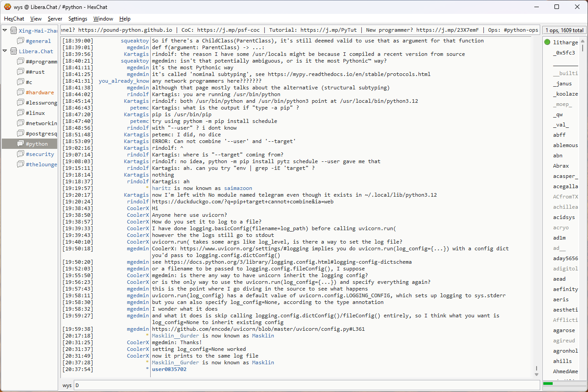Select user litharge in user list
Image resolution: width=588 pixels, height=392 pixels.
pyautogui.click(x=565, y=42)
